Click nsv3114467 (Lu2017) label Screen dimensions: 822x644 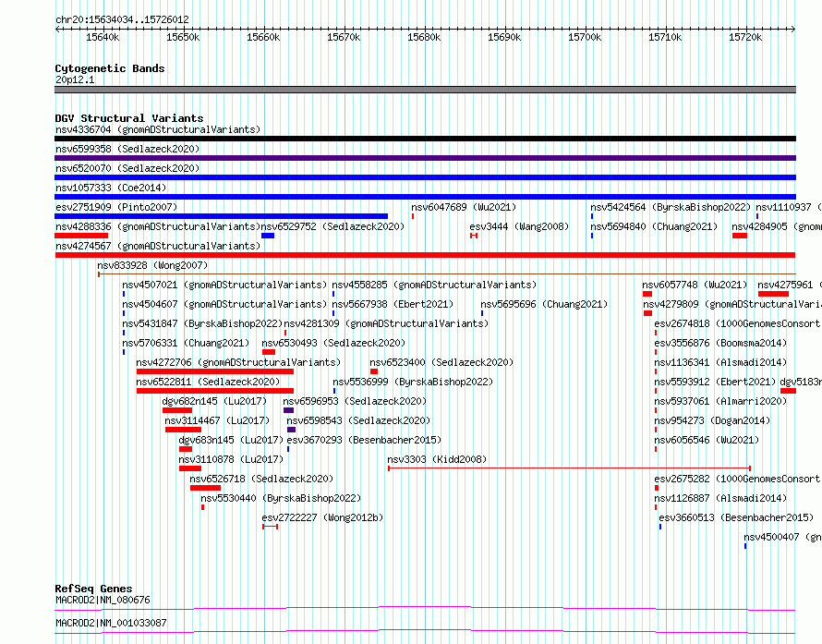(x=217, y=420)
